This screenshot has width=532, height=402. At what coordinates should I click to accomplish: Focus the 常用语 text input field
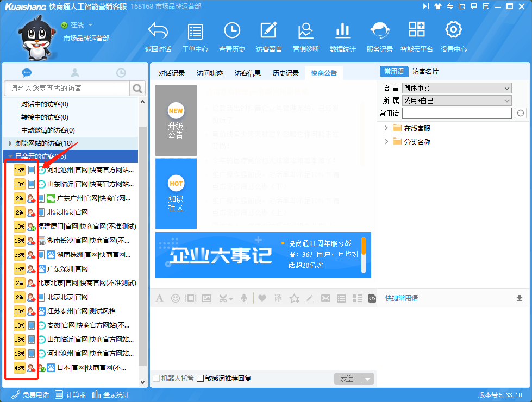[x=456, y=113]
